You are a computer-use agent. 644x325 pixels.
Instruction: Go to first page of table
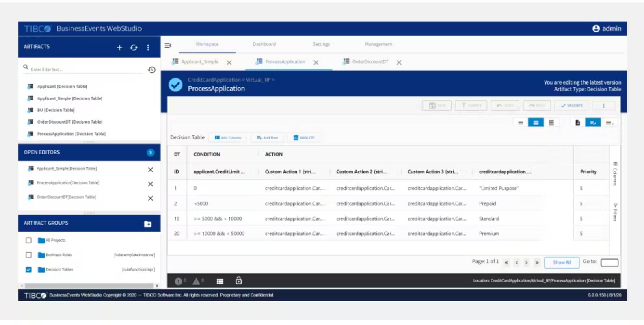pos(506,262)
